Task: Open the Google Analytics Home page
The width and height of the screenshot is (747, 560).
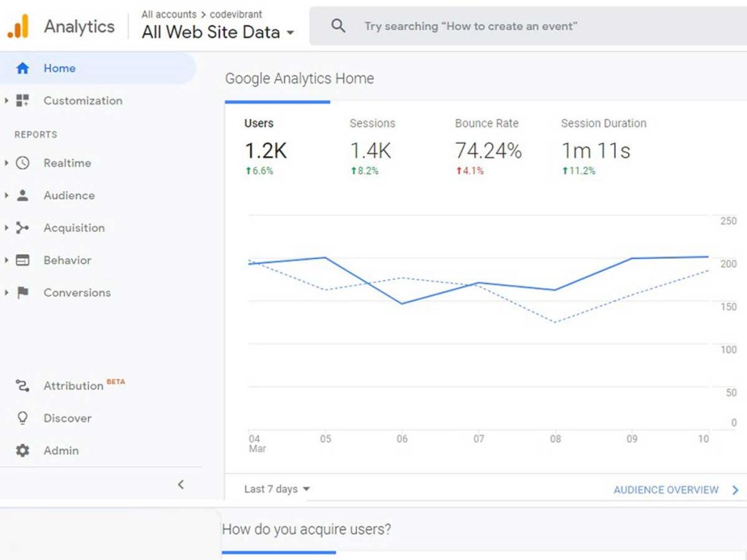Action: click(60, 68)
